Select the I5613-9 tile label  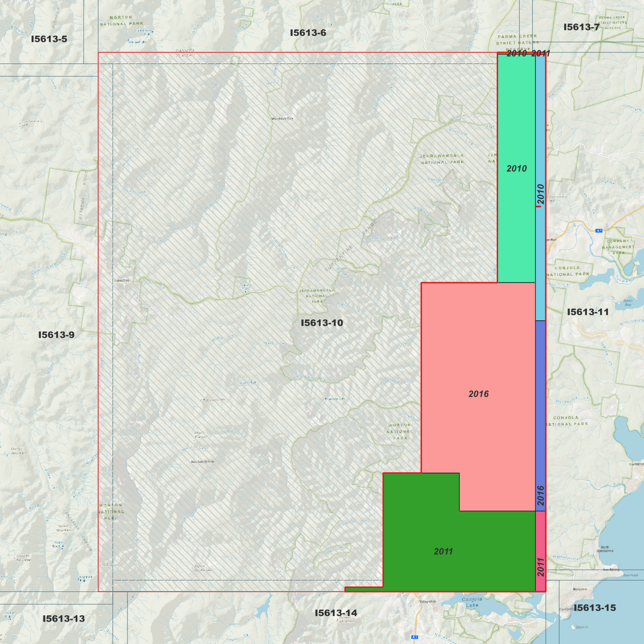point(56,335)
